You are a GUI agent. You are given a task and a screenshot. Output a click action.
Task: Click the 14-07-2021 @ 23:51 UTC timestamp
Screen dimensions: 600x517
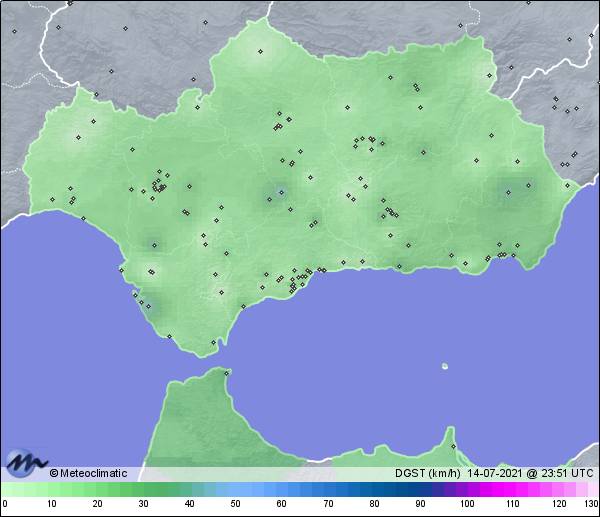pos(528,473)
